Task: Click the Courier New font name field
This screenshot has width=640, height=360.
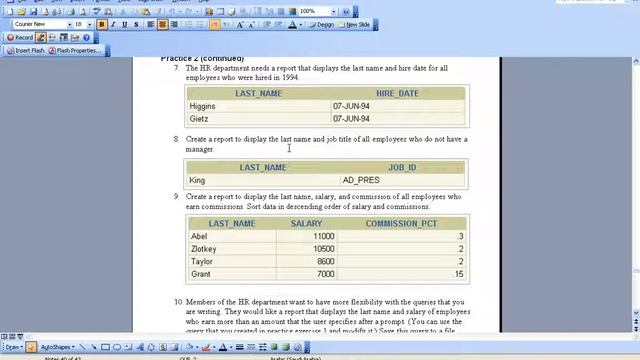Action: [40, 25]
